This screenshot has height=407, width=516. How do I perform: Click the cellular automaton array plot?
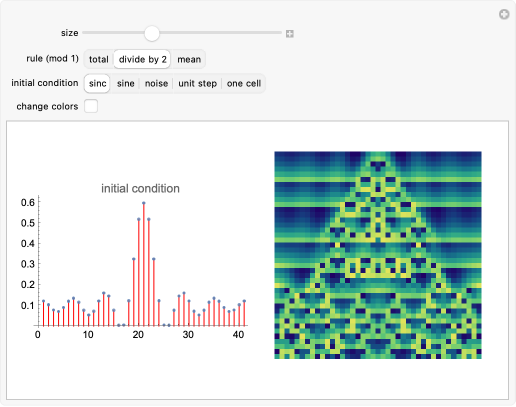(x=378, y=255)
